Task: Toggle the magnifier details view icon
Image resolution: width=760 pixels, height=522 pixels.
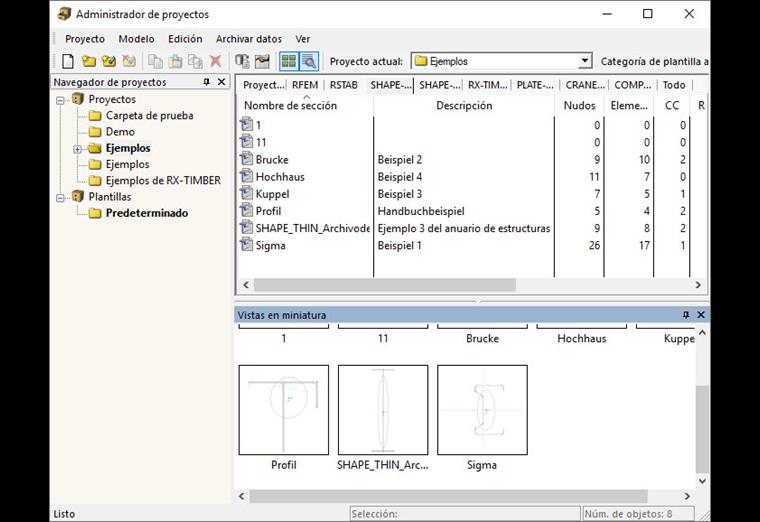Action: click(309, 61)
